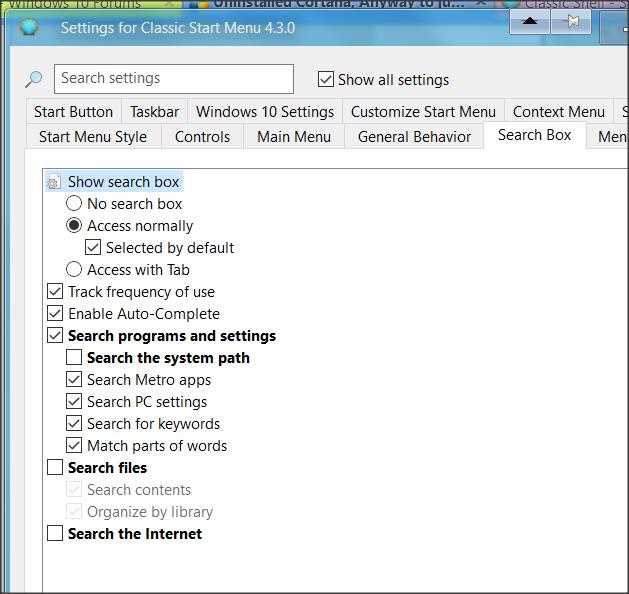Enable Search the Internet checkbox
This screenshot has height=594, width=629.
(55, 533)
